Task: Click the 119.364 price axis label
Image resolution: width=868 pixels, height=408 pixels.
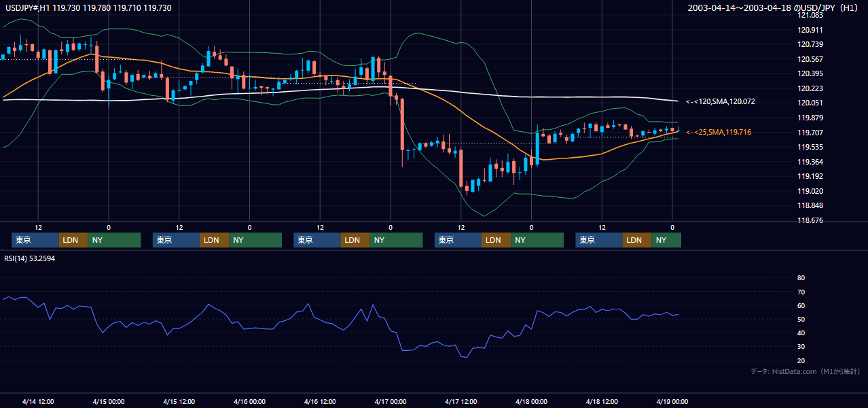Action: [x=811, y=162]
